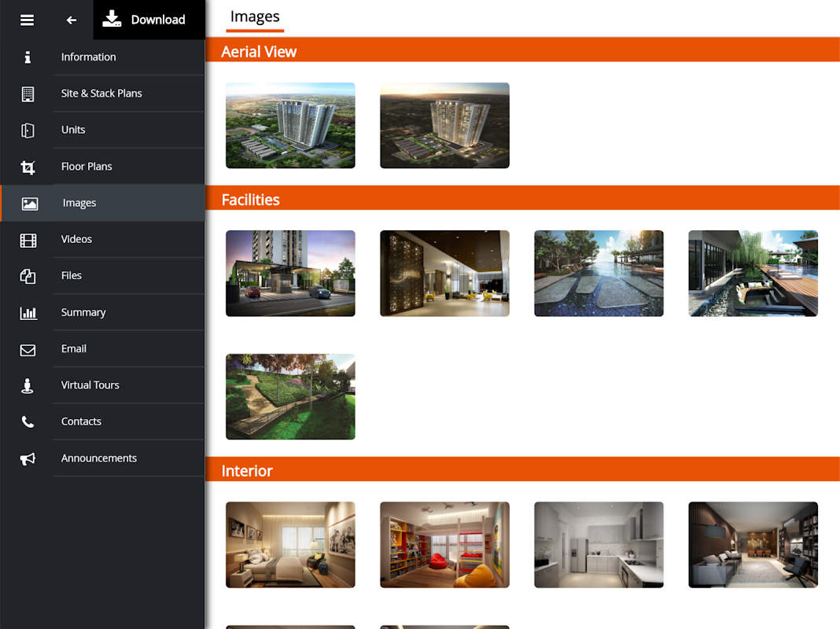Screen dimensions: 840x629
Task: Open the lobby interior facility image
Action: click(444, 274)
